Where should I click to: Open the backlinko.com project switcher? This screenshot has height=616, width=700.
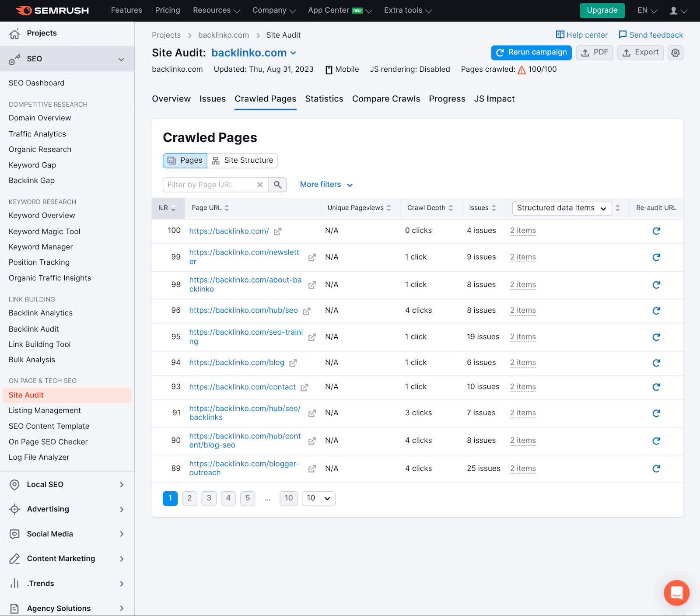(254, 53)
